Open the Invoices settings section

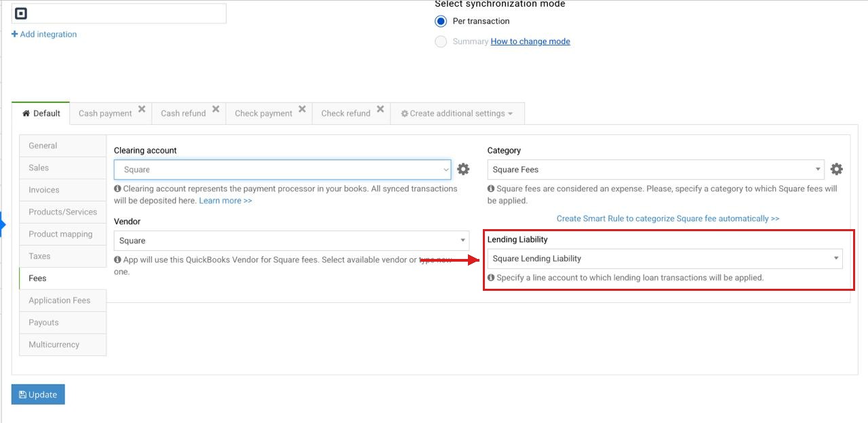[63, 190]
